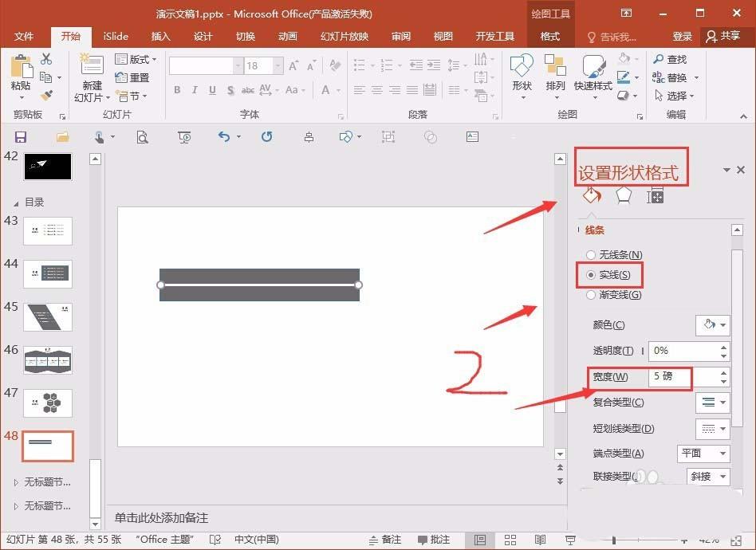This screenshot has height=550, width=756.
Task: Open the 颜色(C) line color picker
Action: (712, 324)
